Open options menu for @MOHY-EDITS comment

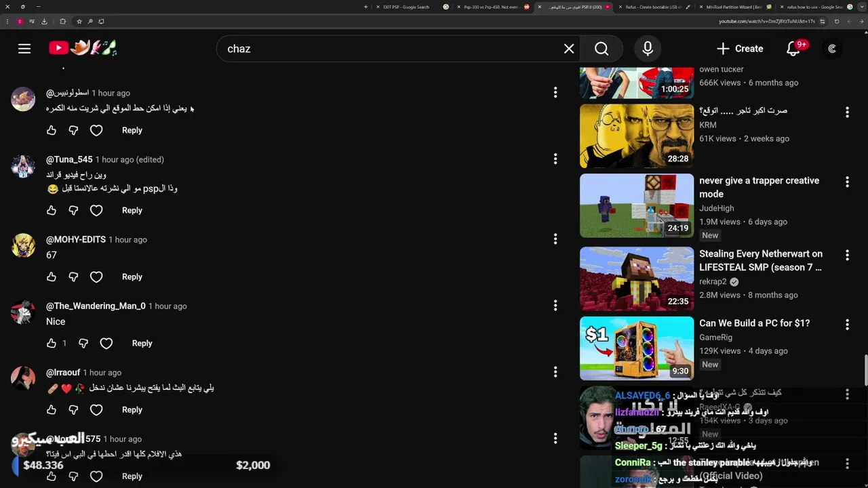pos(555,239)
